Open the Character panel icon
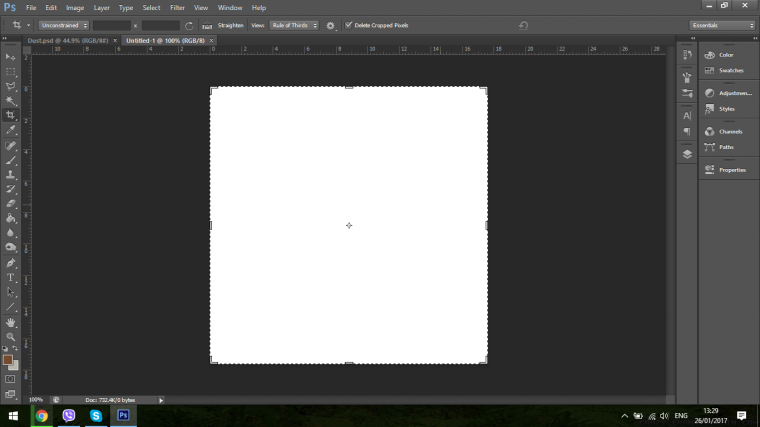 pyautogui.click(x=687, y=116)
